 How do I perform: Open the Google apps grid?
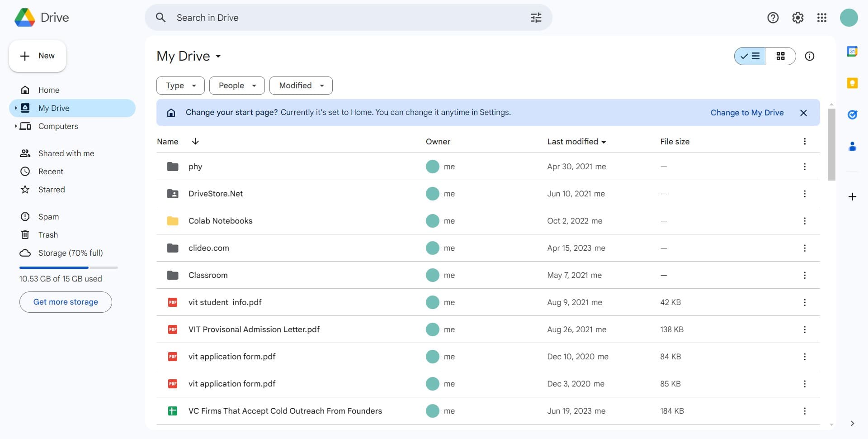point(821,18)
